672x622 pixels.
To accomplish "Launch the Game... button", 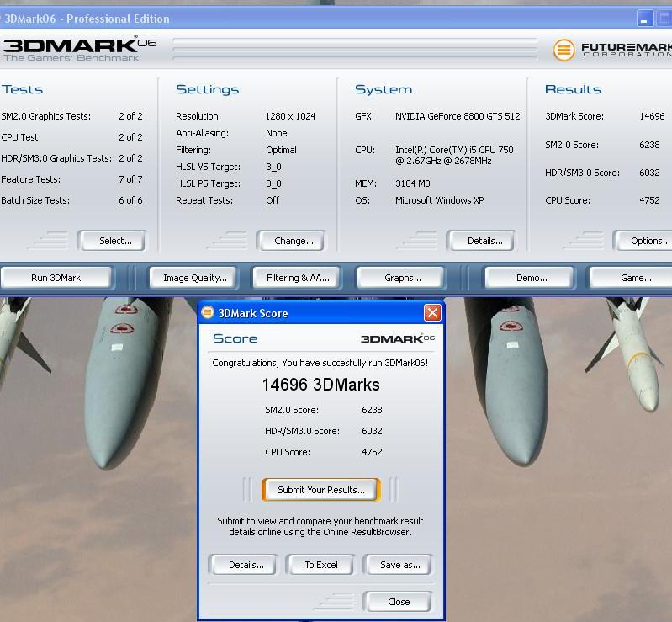I will (632, 278).
